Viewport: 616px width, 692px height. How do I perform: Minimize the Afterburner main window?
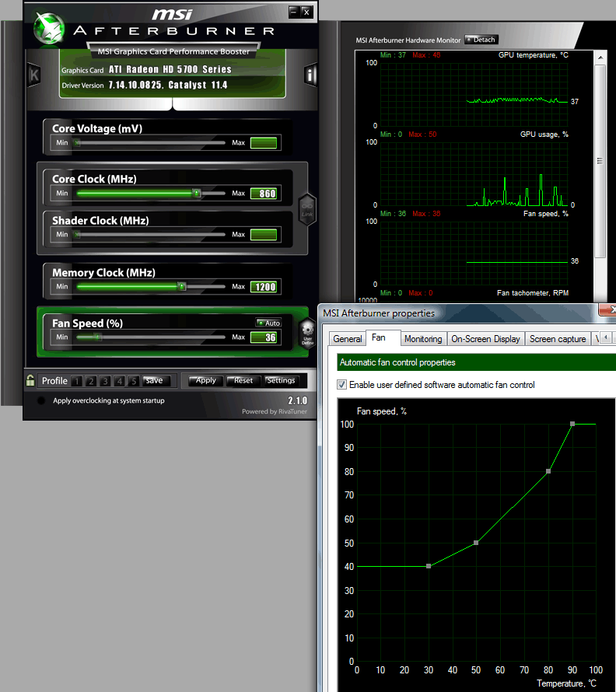pyautogui.click(x=294, y=12)
